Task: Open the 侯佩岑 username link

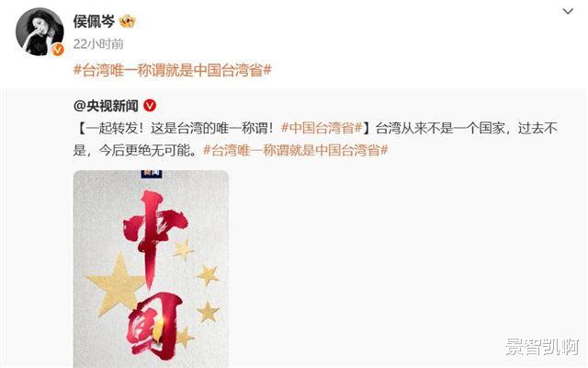Action: 94,21
